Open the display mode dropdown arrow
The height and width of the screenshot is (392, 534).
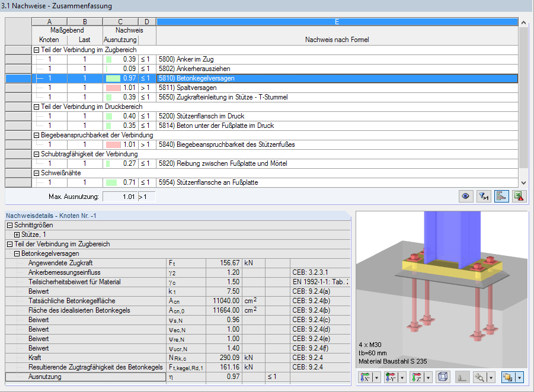coord(519,378)
